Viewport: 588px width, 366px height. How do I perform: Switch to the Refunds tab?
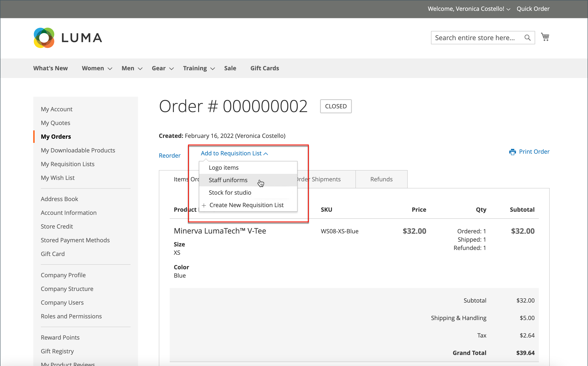381,179
